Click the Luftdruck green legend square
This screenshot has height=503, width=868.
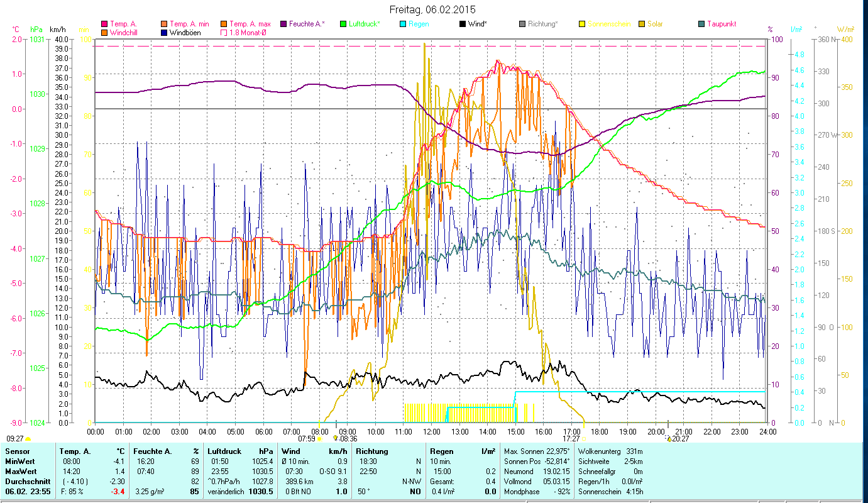343,24
